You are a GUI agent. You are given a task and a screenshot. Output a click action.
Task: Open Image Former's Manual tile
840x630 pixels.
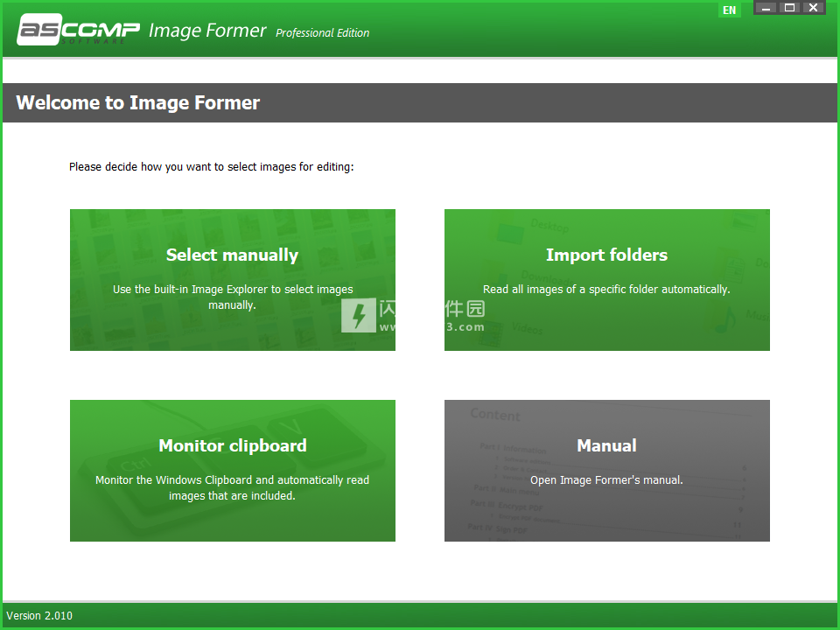click(x=607, y=471)
